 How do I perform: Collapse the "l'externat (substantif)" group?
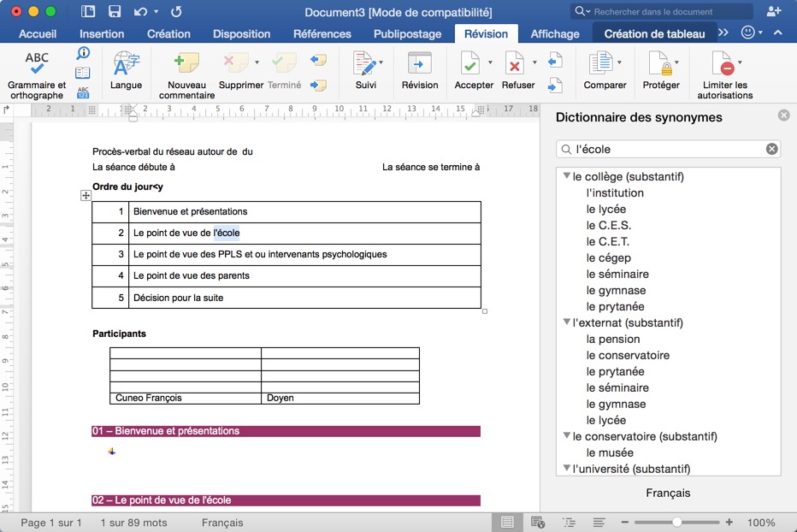(566, 322)
